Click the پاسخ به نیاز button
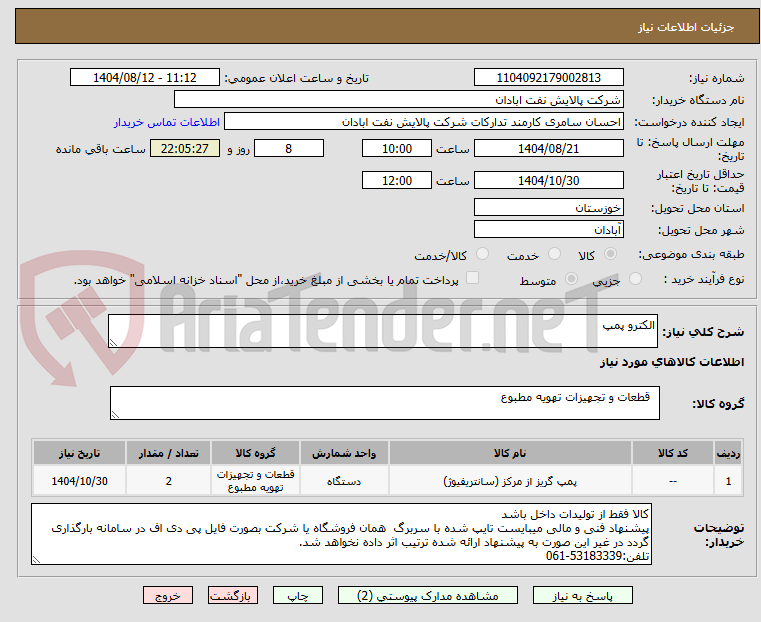The image size is (761, 622). pos(582,595)
